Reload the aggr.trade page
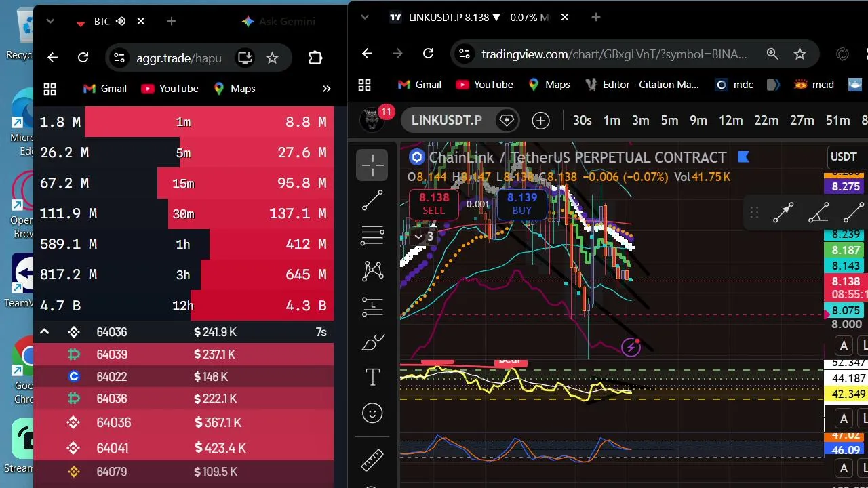 pyautogui.click(x=83, y=58)
